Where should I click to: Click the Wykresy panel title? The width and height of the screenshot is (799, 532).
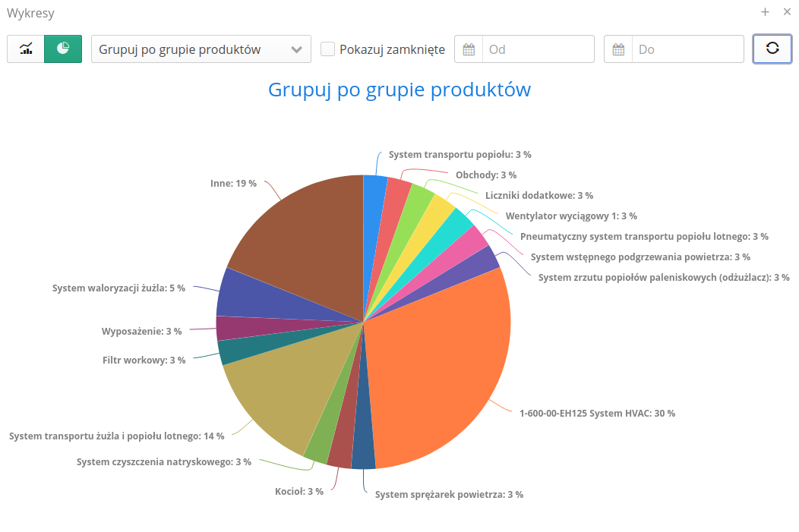pyautogui.click(x=30, y=13)
